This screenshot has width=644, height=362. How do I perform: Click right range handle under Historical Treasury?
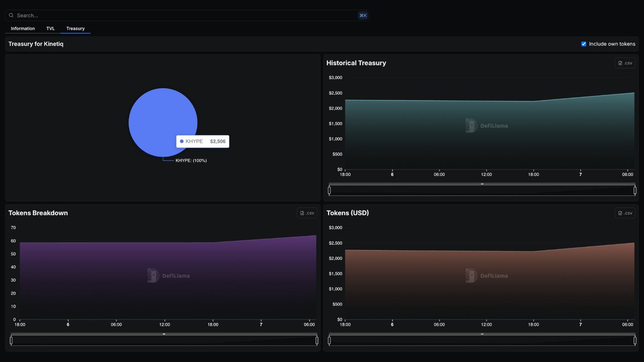click(635, 190)
